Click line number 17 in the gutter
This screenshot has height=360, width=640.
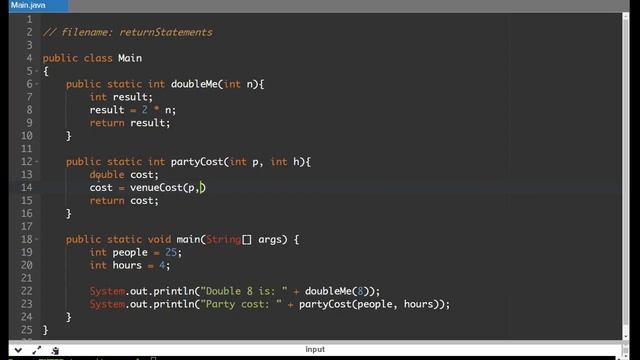click(27, 227)
